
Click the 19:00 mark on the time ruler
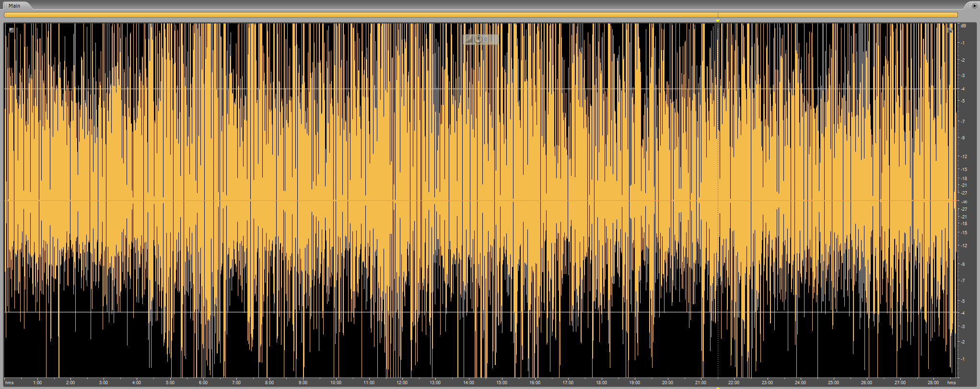[x=634, y=382]
